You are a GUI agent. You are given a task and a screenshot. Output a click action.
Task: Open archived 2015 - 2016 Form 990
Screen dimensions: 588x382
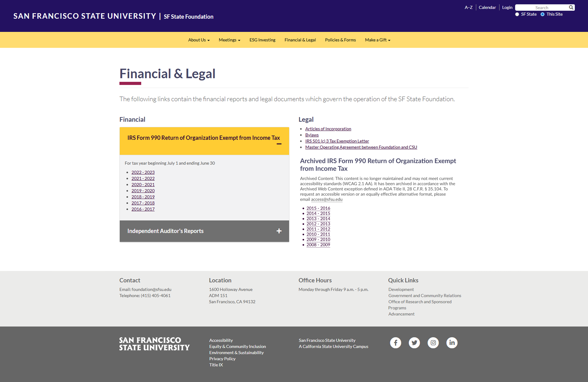[x=318, y=208]
